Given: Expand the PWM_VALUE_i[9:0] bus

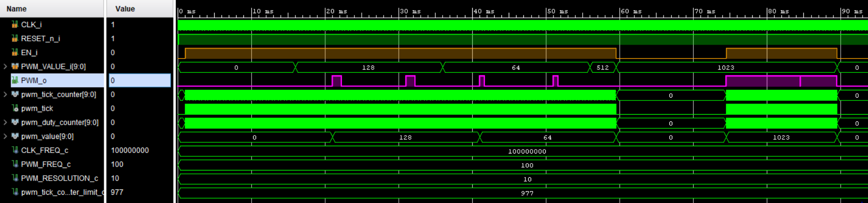Looking at the screenshot, I should (x=5, y=67).
